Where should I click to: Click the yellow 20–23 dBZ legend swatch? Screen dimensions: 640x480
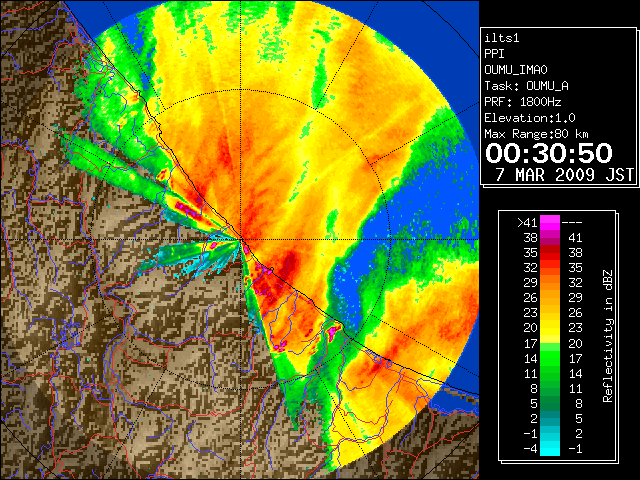pyautogui.click(x=550, y=328)
